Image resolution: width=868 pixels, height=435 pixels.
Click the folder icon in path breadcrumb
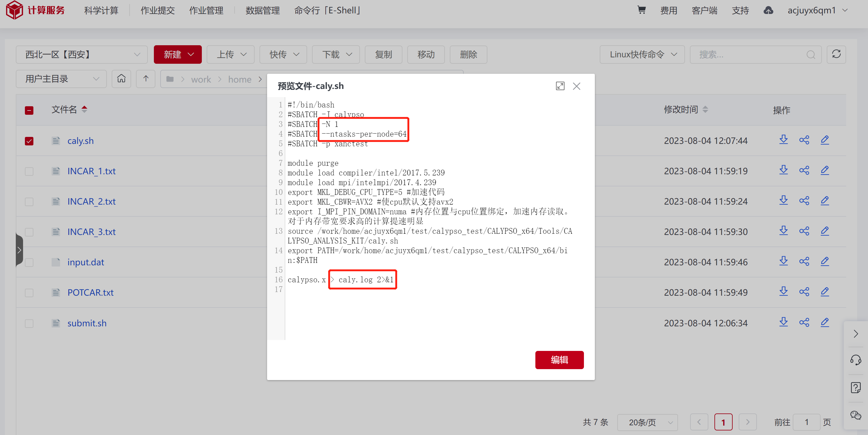click(x=170, y=79)
